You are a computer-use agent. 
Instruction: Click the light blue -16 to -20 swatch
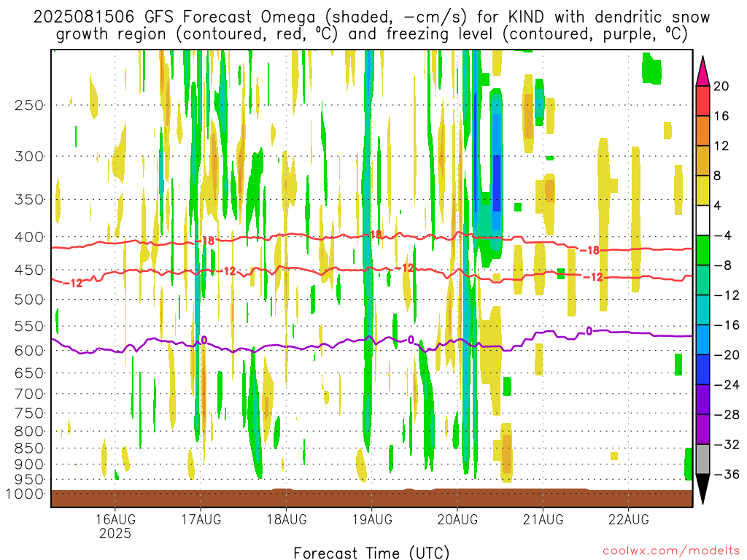coord(703,340)
